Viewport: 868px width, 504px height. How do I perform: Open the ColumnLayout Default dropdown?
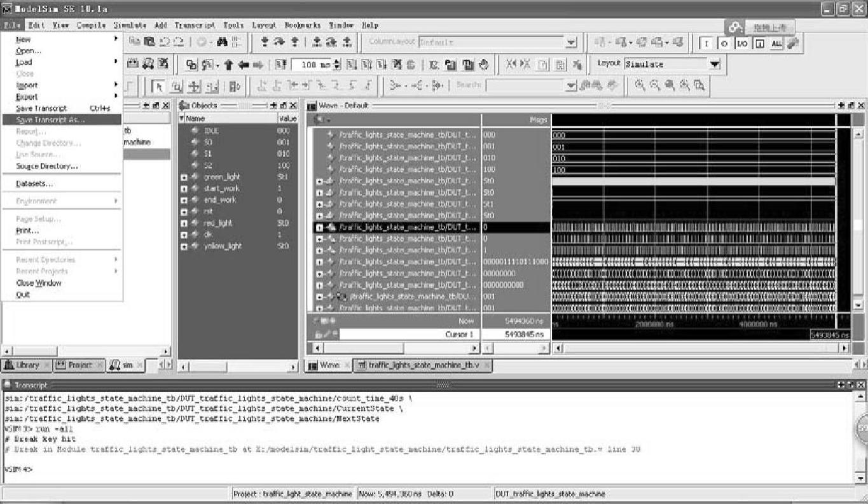tap(571, 43)
